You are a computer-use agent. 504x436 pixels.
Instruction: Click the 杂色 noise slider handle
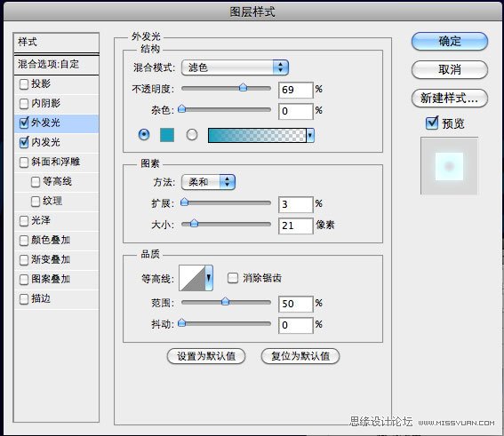point(182,108)
